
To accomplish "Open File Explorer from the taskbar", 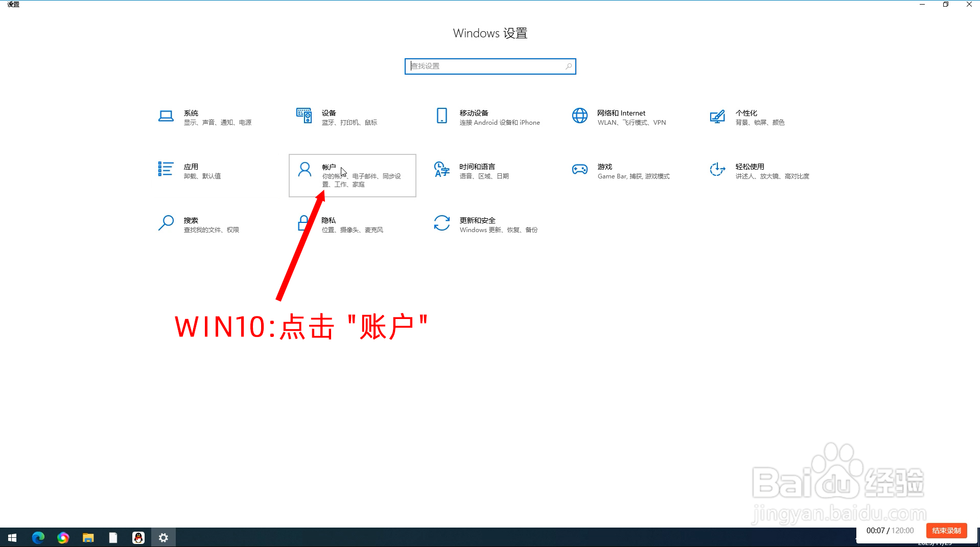I will pyautogui.click(x=88, y=537).
